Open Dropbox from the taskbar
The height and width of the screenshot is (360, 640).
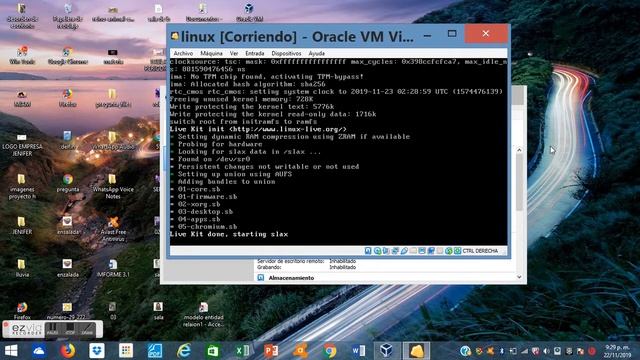point(97,351)
